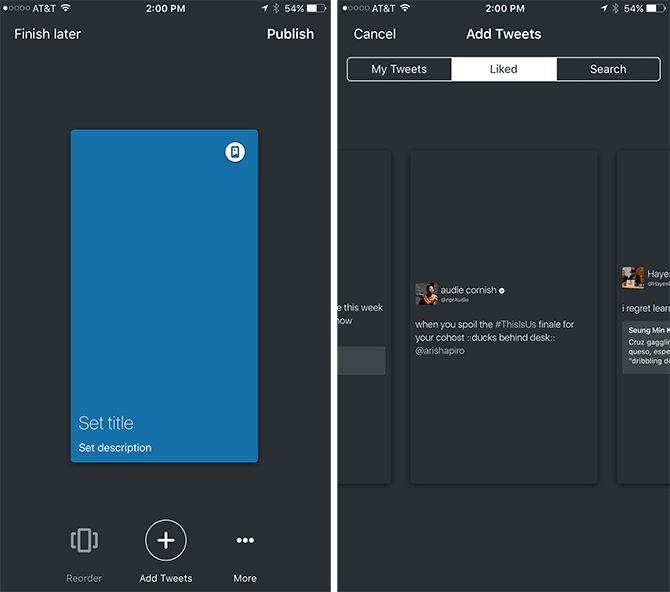Select the Liked tab
The width and height of the screenshot is (670, 592).
click(504, 69)
